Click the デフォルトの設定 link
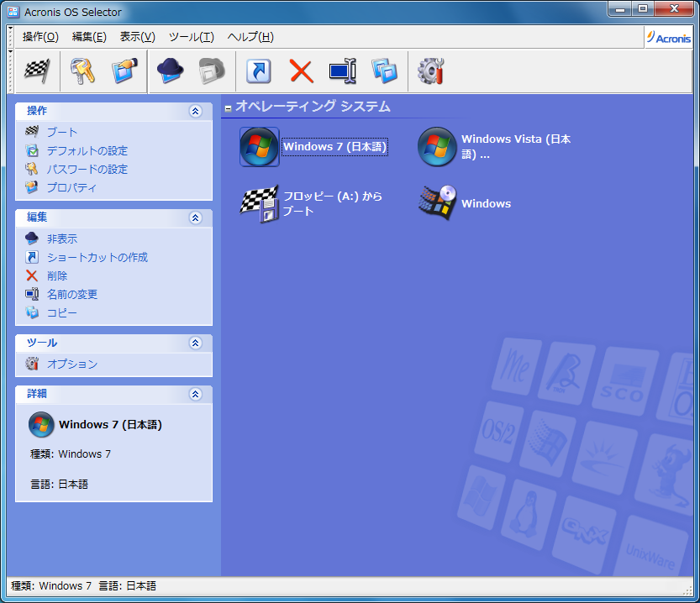The width and height of the screenshot is (700, 603). point(87,151)
